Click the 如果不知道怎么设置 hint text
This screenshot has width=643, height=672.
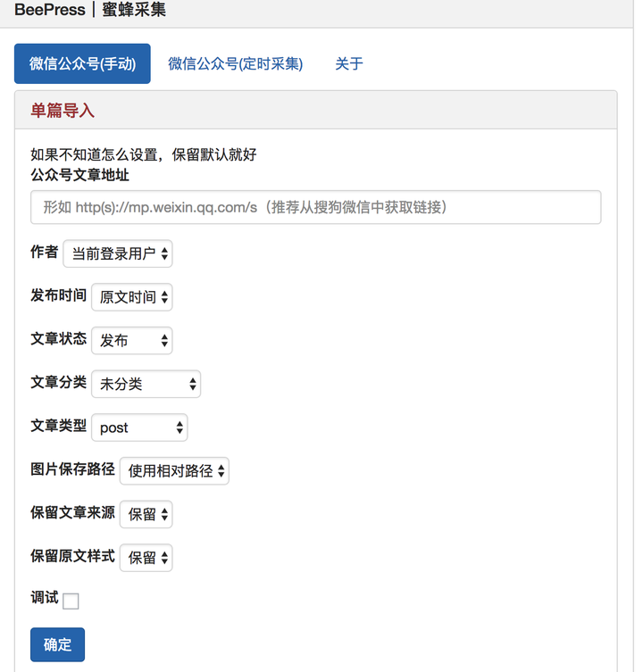coord(143,154)
